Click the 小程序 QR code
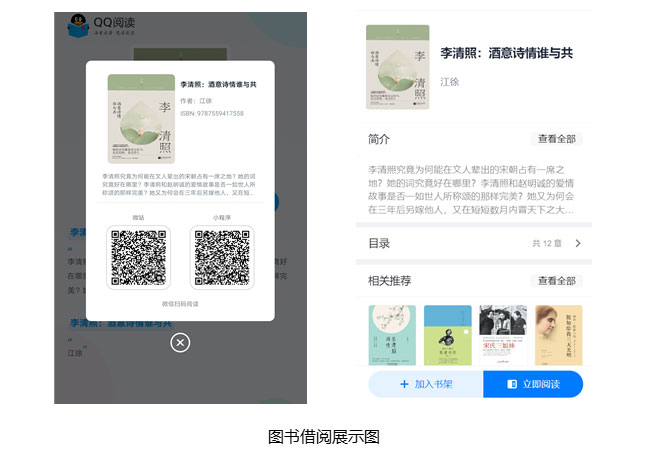This screenshot has width=649, height=457. (221, 257)
